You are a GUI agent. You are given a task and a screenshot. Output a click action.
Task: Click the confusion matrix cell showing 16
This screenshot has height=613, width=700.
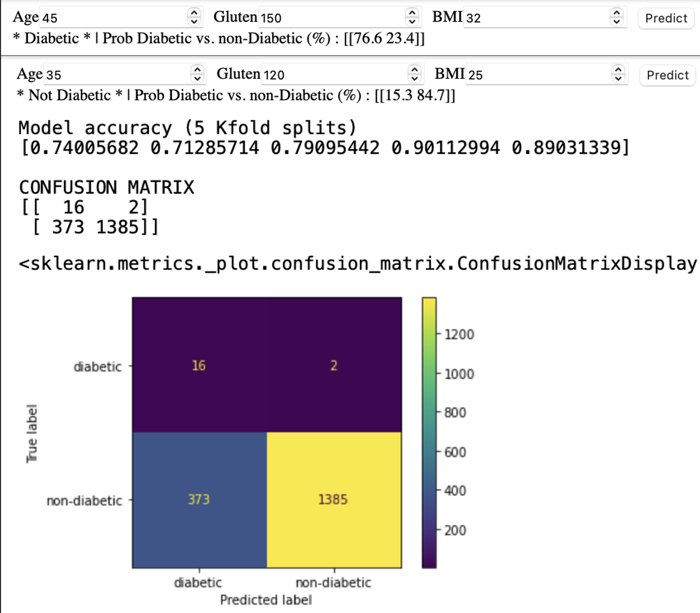click(199, 365)
